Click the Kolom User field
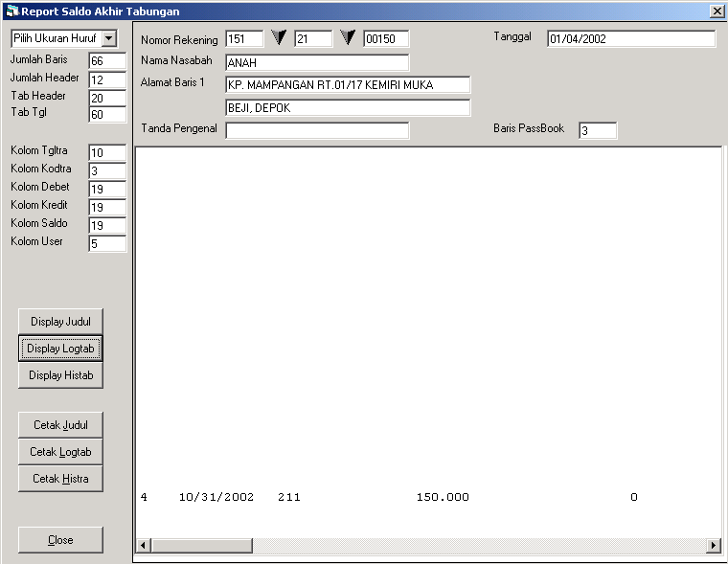Screen dimensions: 728x564 (107, 243)
